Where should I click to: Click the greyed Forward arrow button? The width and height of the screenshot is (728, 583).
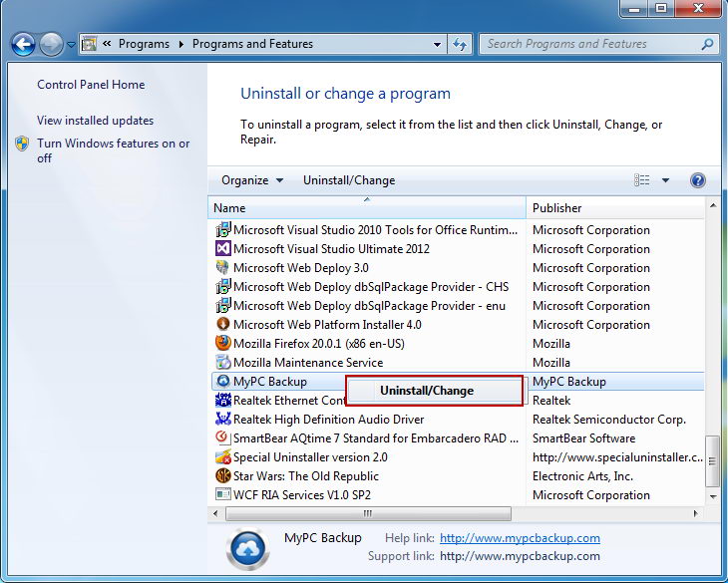(51, 45)
